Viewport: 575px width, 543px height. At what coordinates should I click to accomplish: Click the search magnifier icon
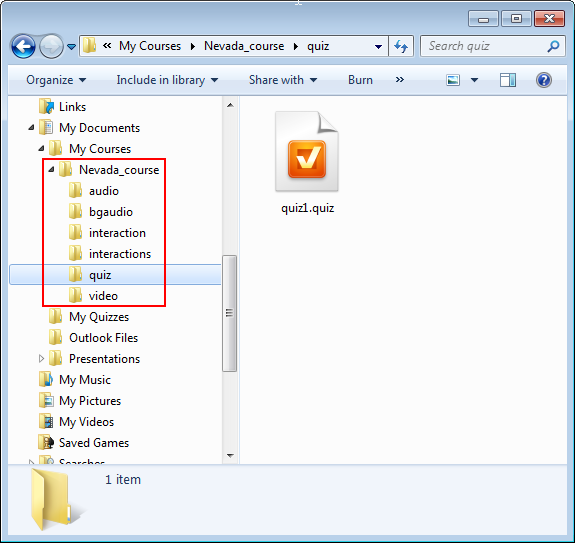tap(553, 46)
